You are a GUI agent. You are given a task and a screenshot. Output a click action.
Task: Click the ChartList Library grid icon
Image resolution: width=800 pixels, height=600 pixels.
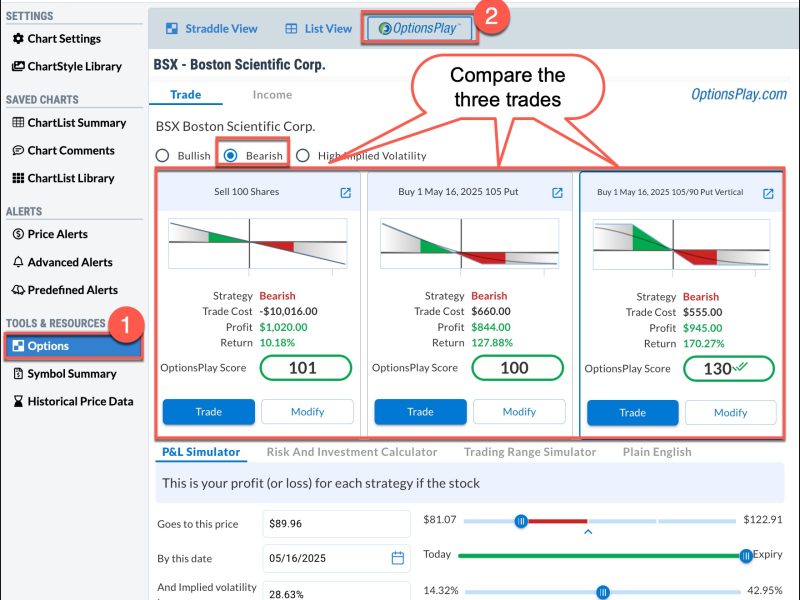(x=18, y=178)
